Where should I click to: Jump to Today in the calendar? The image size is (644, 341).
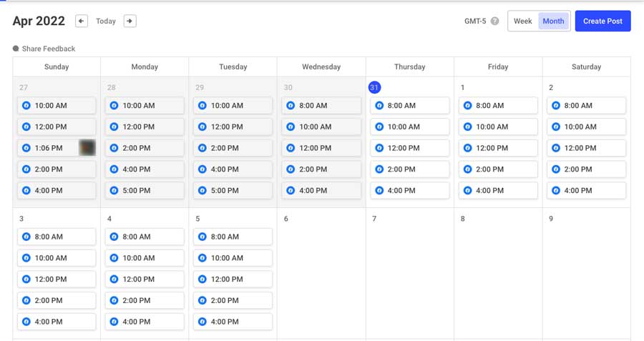click(x=106, y=21)
